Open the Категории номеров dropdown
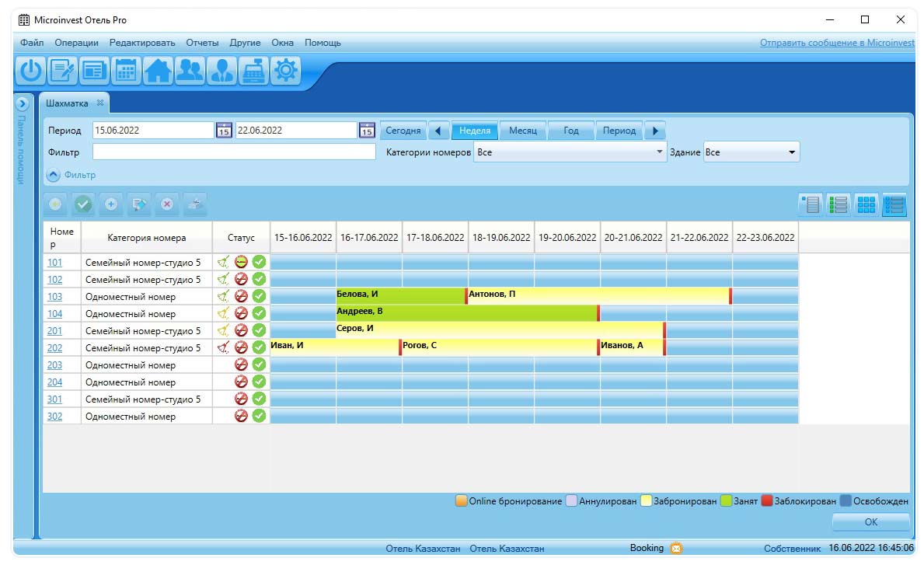The width and height of the screenshot is (924, 565). tap(570, 152)
